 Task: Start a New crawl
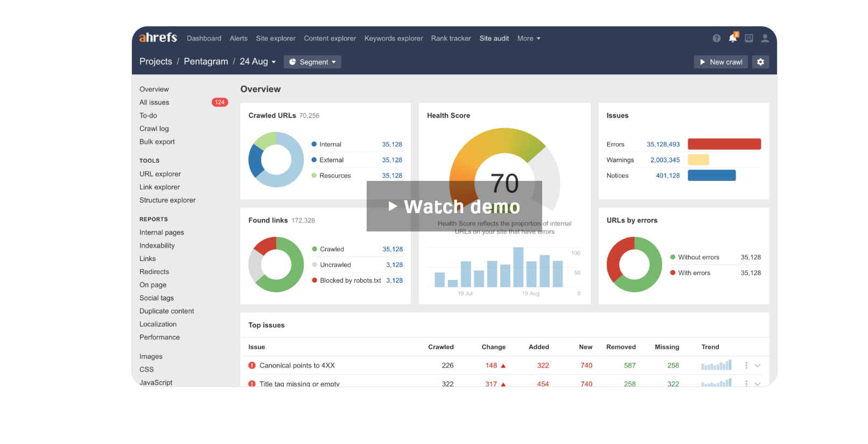(721, 62)
